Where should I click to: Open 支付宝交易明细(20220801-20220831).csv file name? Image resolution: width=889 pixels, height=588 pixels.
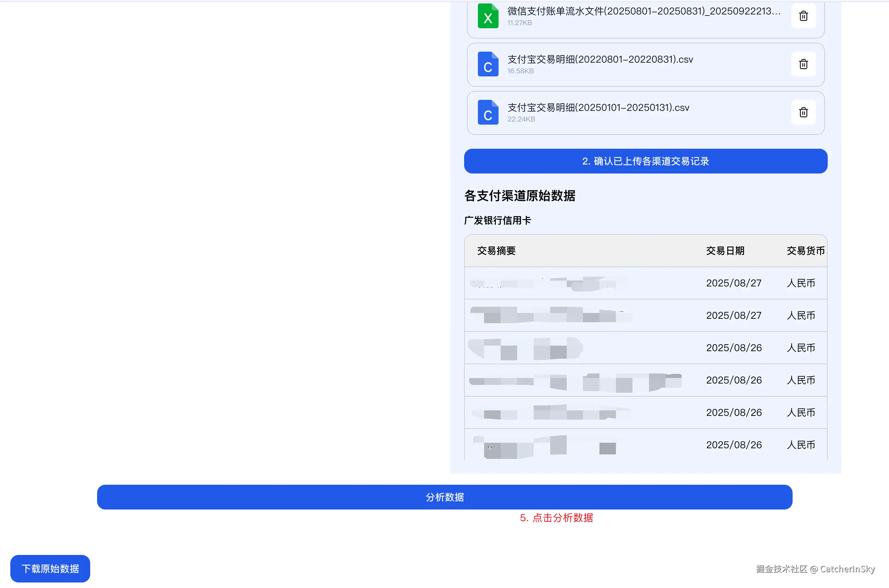600,59
